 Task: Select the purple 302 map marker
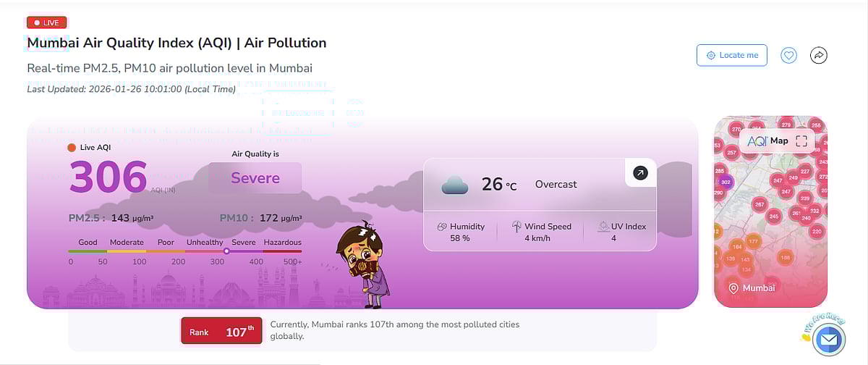tap(726, 182)
